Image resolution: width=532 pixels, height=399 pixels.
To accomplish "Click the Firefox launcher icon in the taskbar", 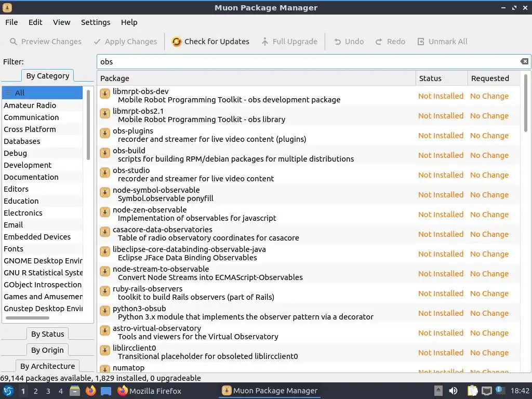I will [90, 391].
